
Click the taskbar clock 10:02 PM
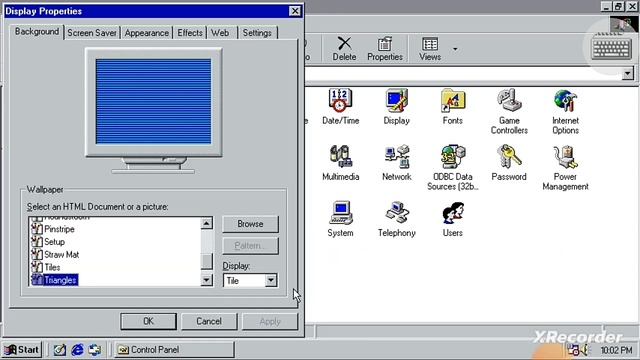(616, 350)
